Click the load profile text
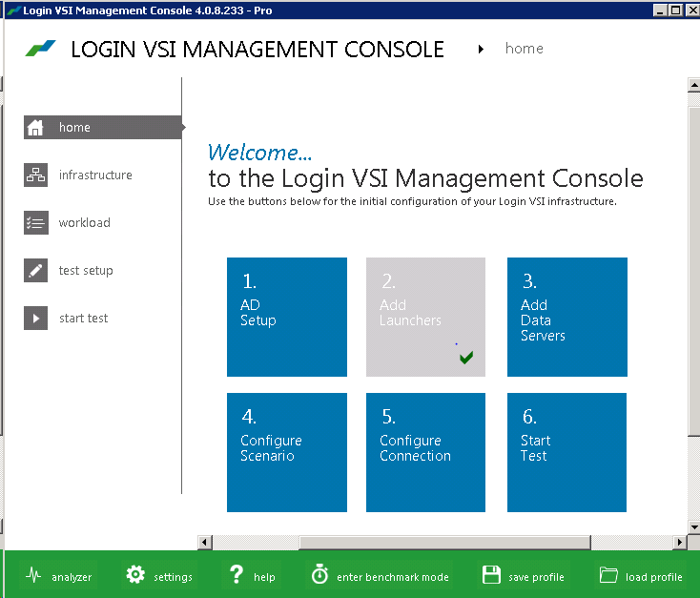 coord(653,577)
